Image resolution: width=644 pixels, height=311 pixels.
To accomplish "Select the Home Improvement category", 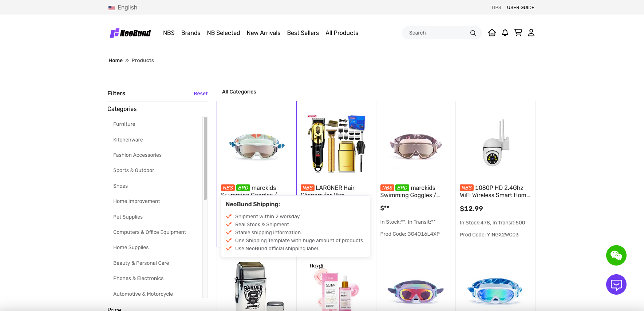I will pos(137,201).
